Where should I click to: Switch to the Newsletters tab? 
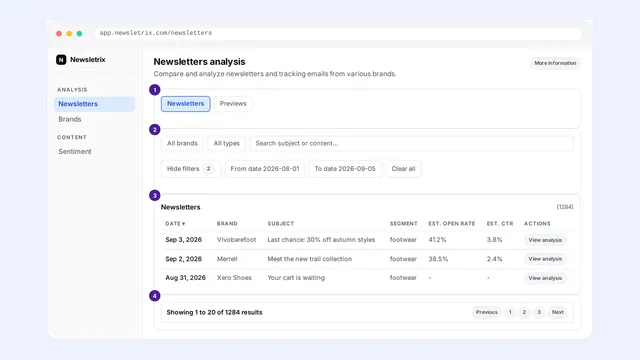pyautogui.click(x=186, y=104)
